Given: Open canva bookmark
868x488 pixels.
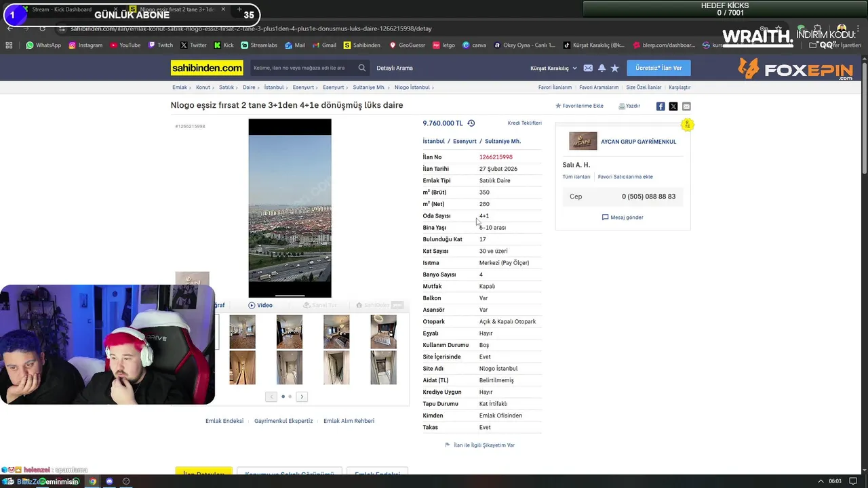Looking at the screenshot, I should pyautogui.click(x=474, y=45).
